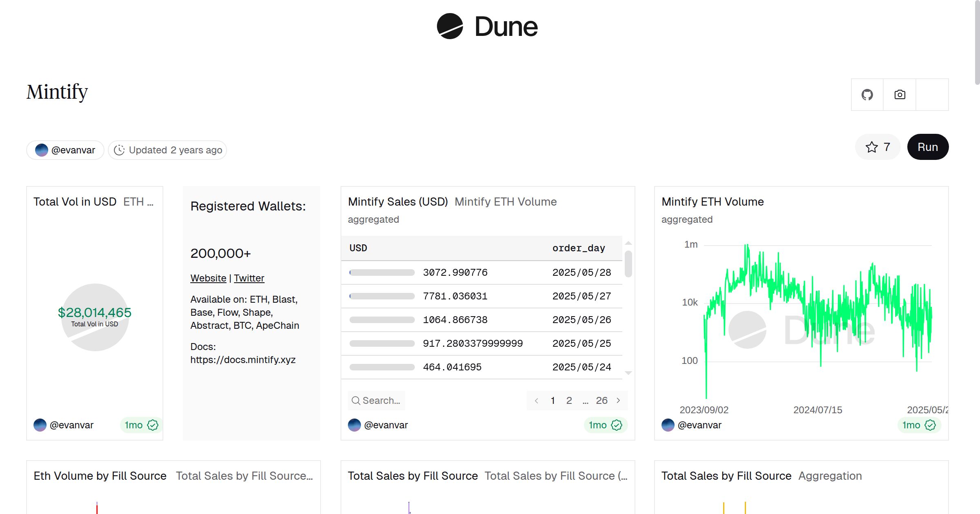This screenshot has height=514, width=980.
Task: Switch to Mintify ETH Volume tab
Action: pos(506,202)
